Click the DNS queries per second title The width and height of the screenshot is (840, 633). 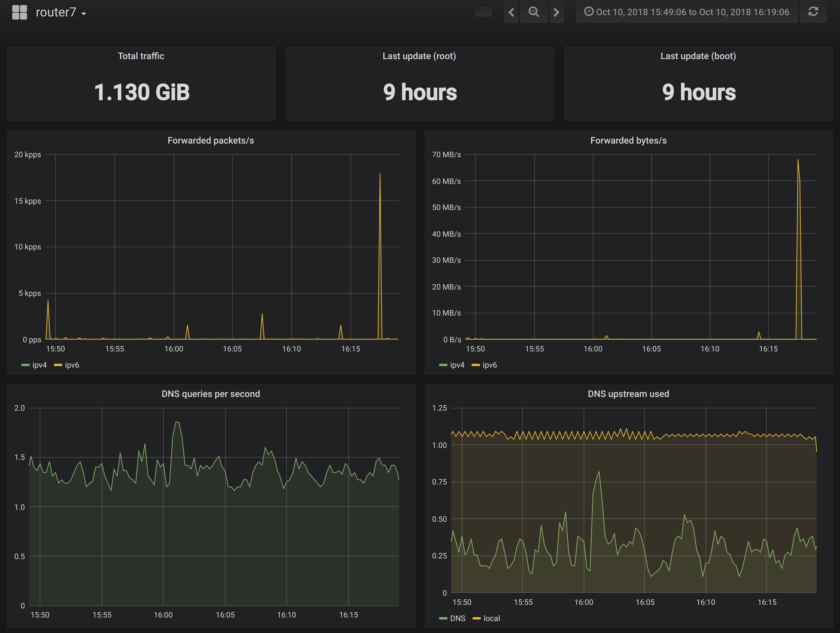coord(211,394)
